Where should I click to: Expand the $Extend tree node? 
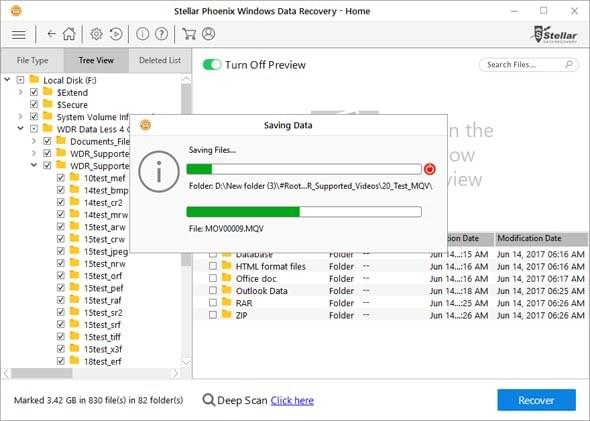21,92
